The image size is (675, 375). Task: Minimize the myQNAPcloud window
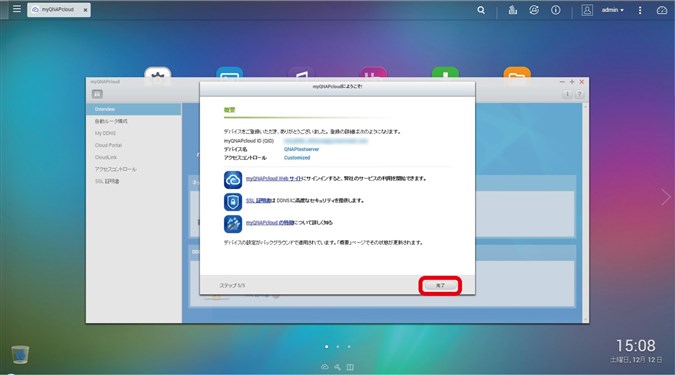click(x=562, y=82)
